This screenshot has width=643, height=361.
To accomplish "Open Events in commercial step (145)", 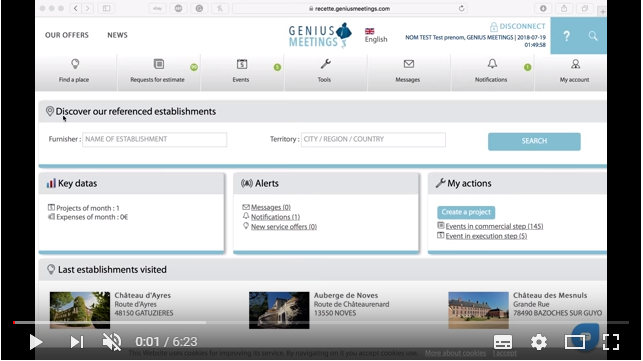I will coord(494,226).
